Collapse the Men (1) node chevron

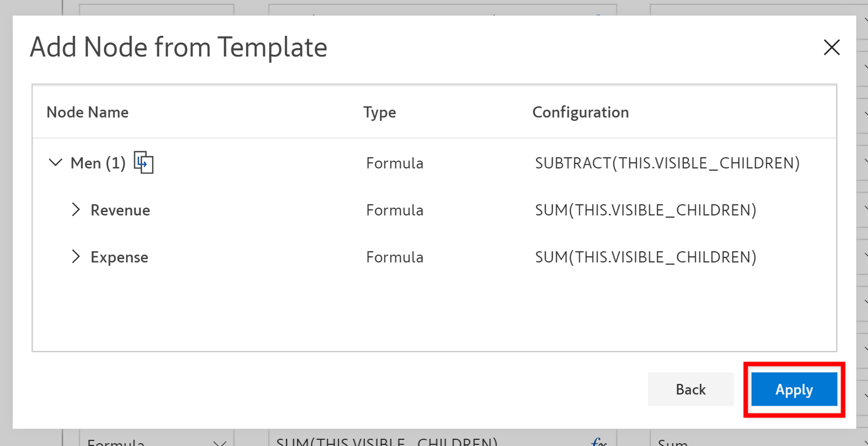(x=55, y=163)
